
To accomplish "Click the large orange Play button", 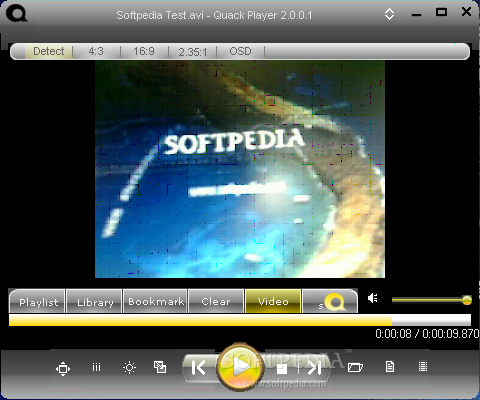I will point(240,367).
